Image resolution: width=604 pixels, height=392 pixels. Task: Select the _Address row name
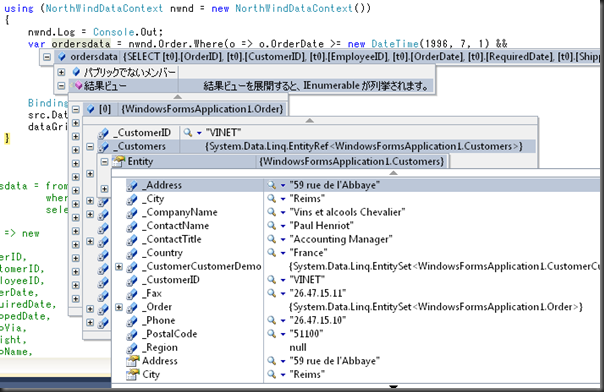[x=162, y=185]
